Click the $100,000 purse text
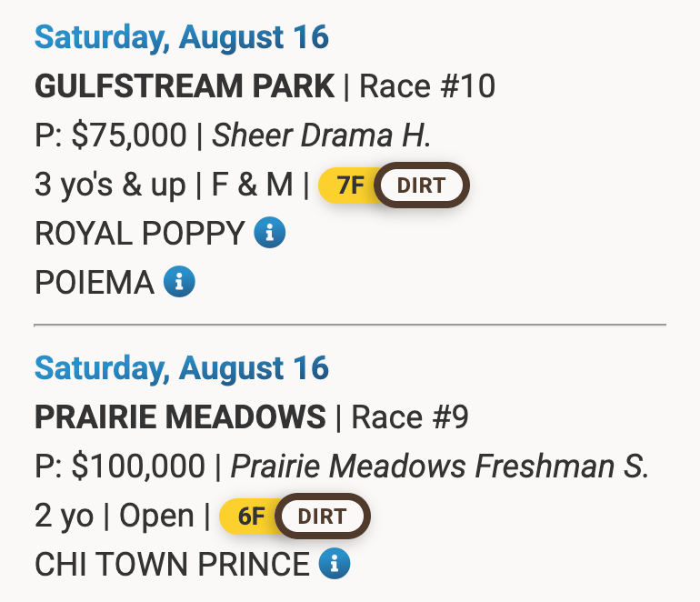The width and height of the screenshot is (700, 602). point(137,467)
